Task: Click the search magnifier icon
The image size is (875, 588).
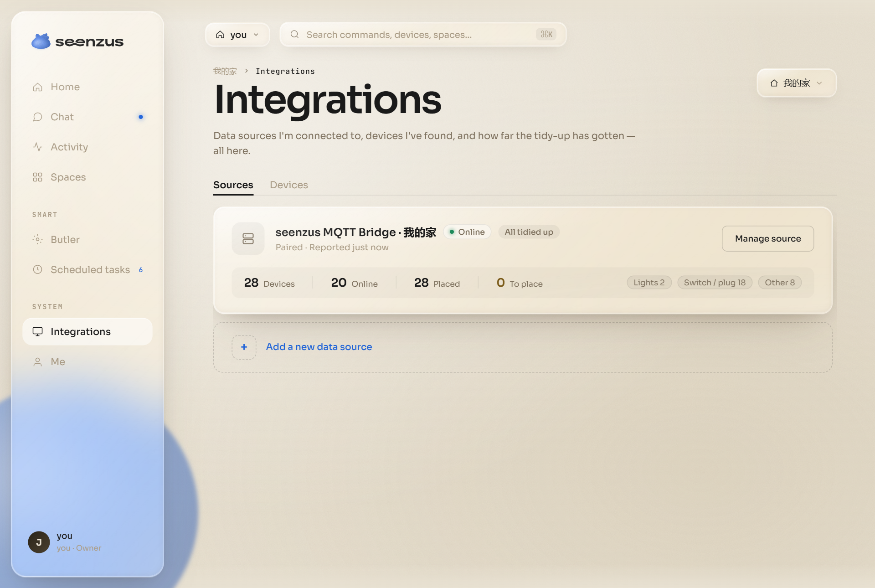Action: pyautogui.click(x=295, y=35)
